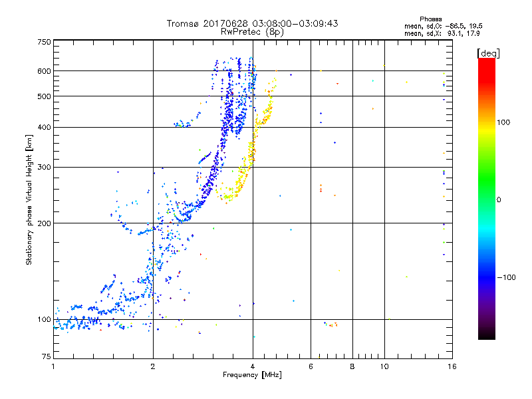Click the red top of the colorbar

(487, 65)
